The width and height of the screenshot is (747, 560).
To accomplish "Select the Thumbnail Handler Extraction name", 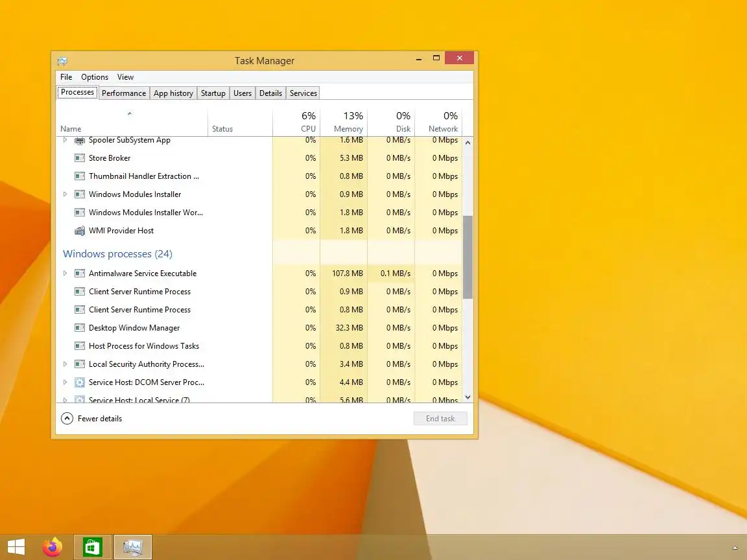I will (144, 176).
